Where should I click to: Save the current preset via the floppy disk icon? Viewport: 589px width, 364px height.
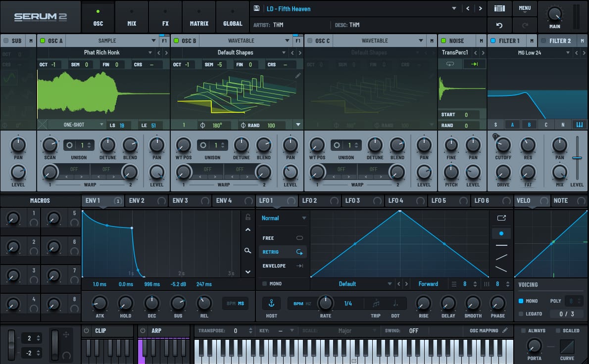256,8
